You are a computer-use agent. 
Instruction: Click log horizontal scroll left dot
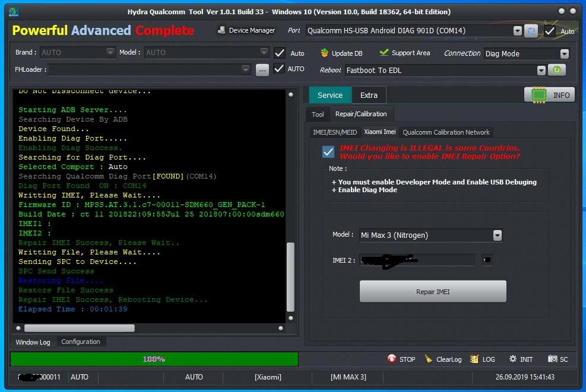coord(18,328)
